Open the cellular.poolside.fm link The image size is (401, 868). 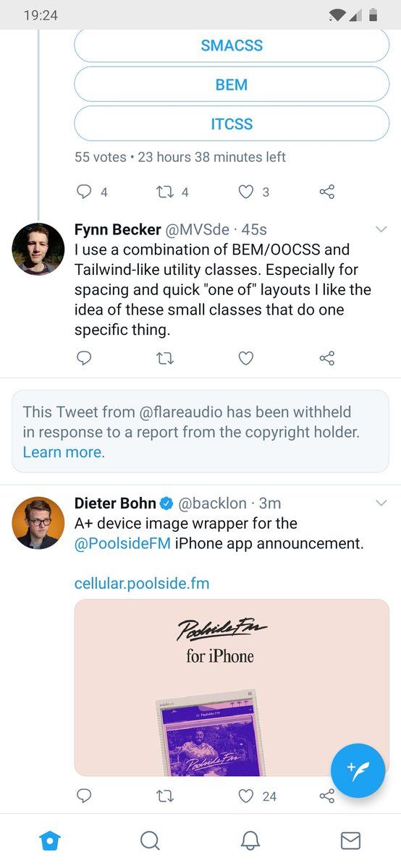[x=142, y=583]
